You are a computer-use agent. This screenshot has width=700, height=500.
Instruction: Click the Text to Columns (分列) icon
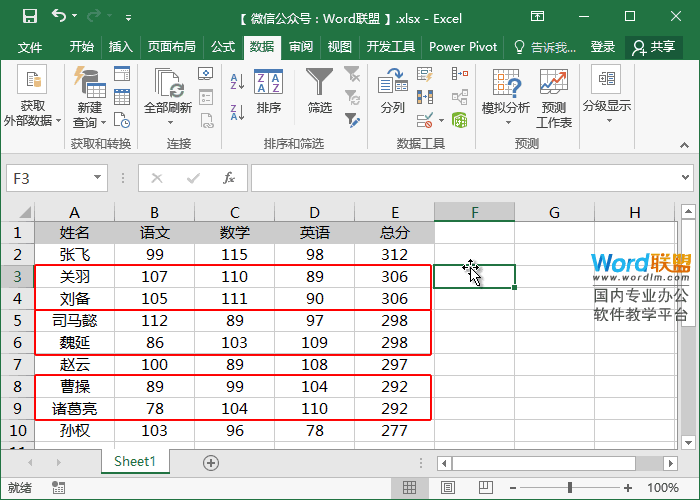point(393,90)
